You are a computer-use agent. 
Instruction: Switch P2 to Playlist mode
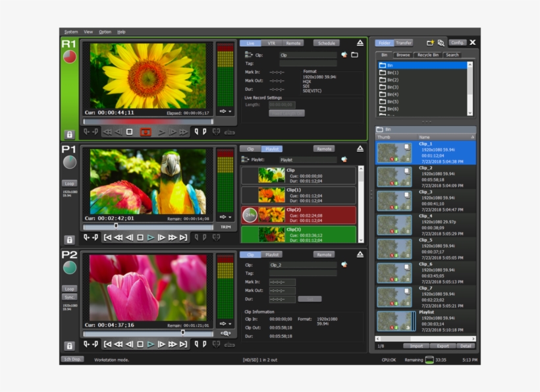[x=272, y=254]
